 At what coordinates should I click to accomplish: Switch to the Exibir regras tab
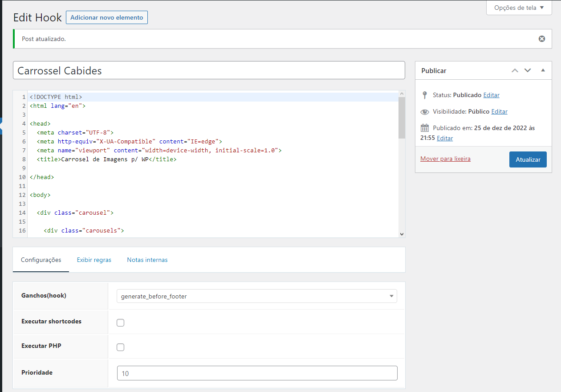(x=94, y=260)
